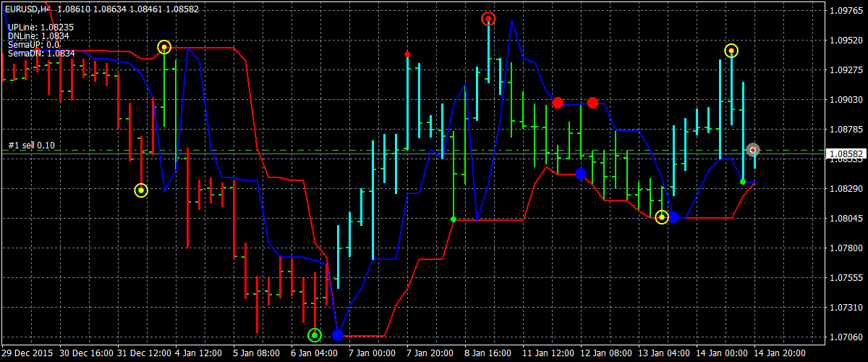
Task: Click the DNLine: 1.0834 label
Action: click(38, 35)
